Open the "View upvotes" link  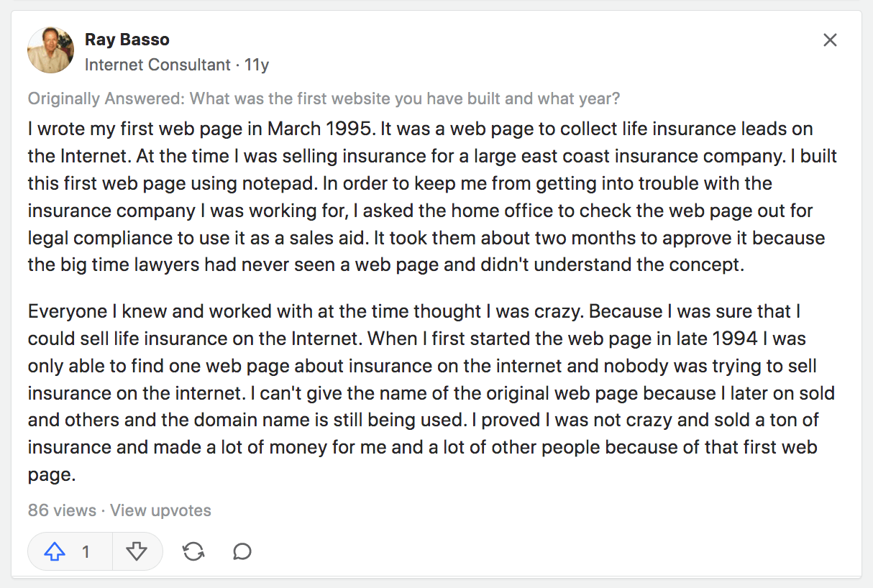[x=161, y=510]
